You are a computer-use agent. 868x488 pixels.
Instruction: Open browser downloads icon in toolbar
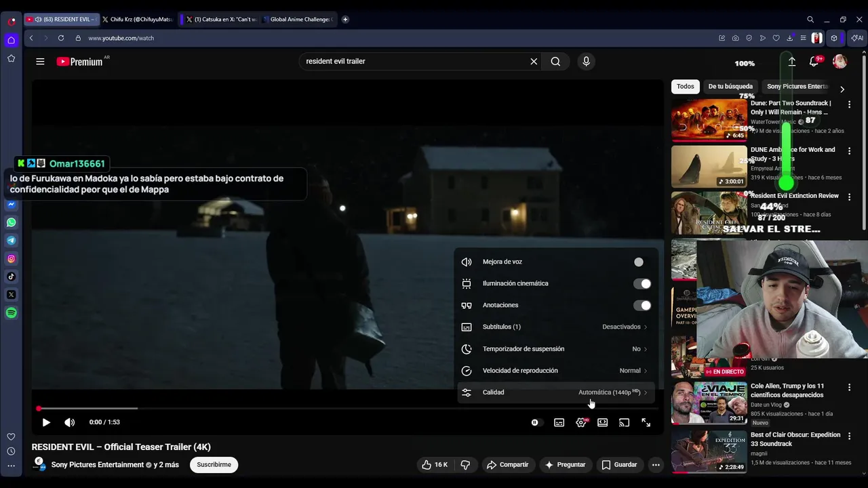point(790,38)
